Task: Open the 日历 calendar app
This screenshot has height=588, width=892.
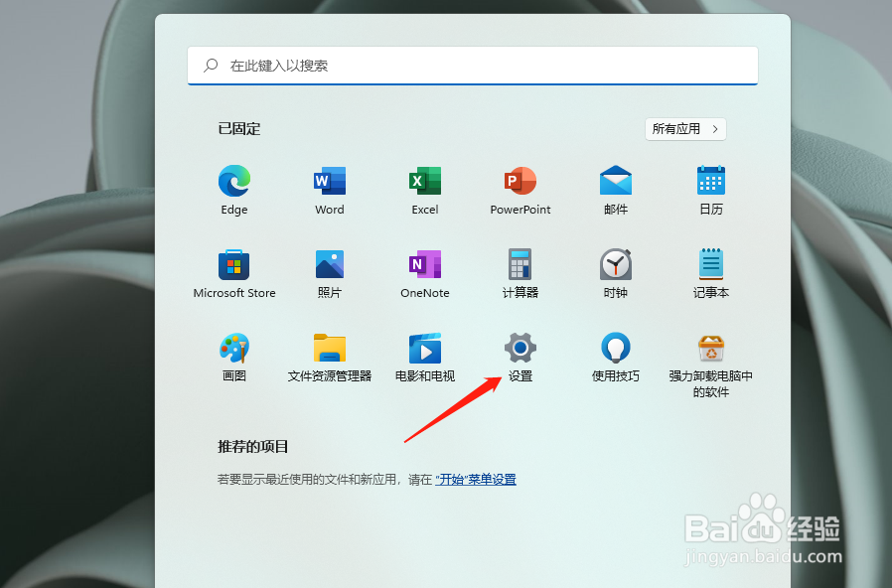Action: (711, 190)
